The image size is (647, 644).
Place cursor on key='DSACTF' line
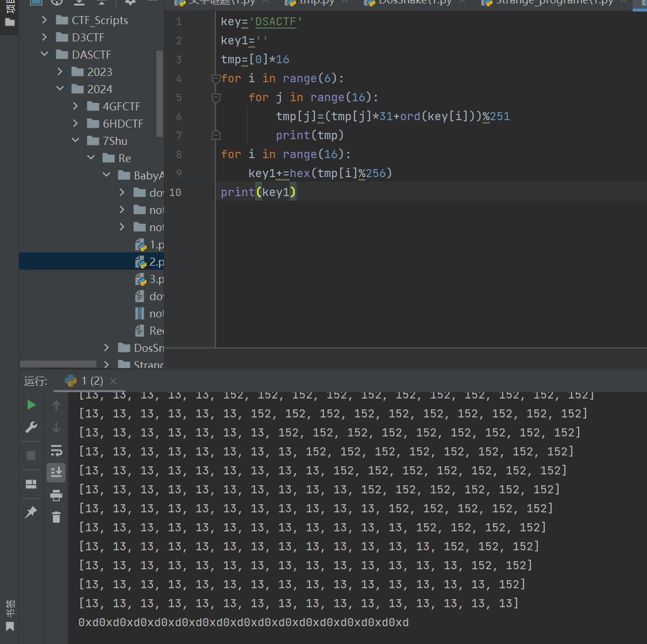(261, 21)
